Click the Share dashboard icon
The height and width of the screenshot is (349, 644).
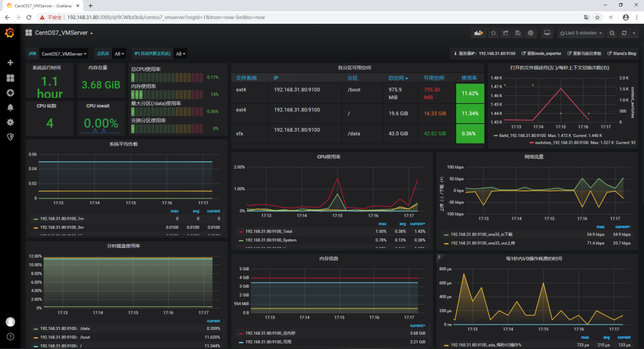(506, 33)
